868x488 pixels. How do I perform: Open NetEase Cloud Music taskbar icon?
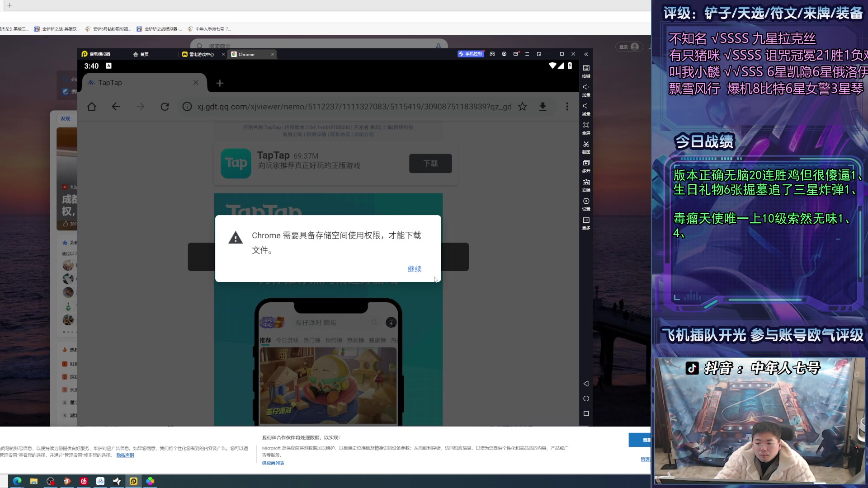(x=84, y=481)
